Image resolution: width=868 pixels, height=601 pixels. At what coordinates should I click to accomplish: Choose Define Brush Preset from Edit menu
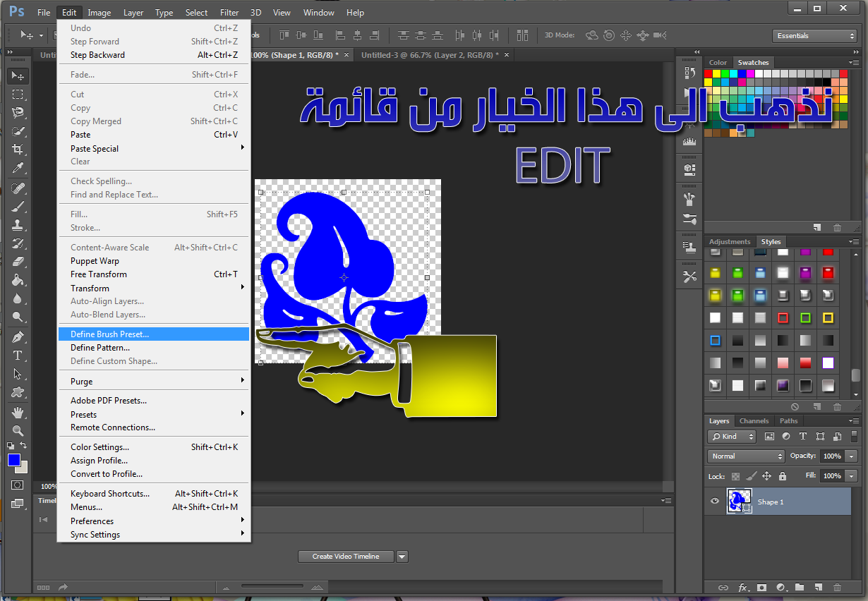[109, 334]
